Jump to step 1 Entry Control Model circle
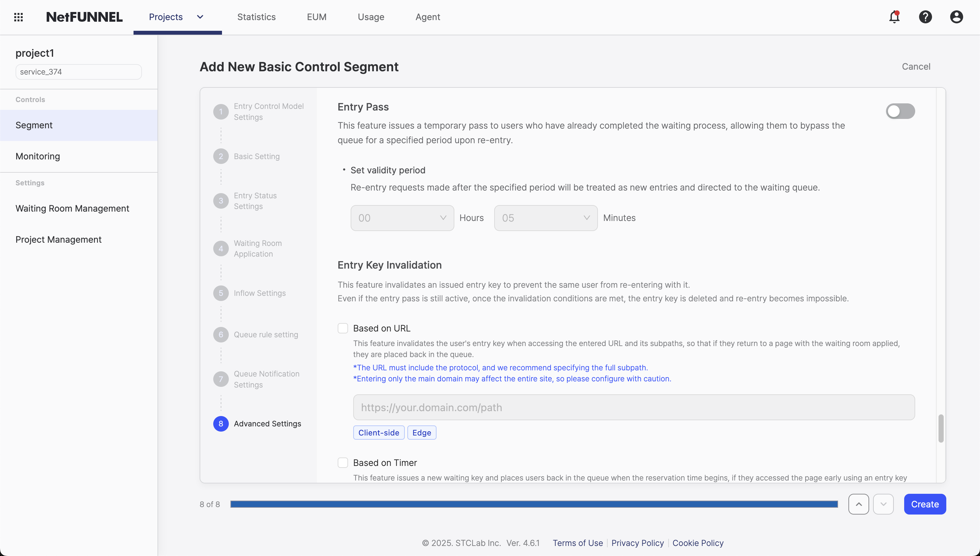 pos(221,112)
